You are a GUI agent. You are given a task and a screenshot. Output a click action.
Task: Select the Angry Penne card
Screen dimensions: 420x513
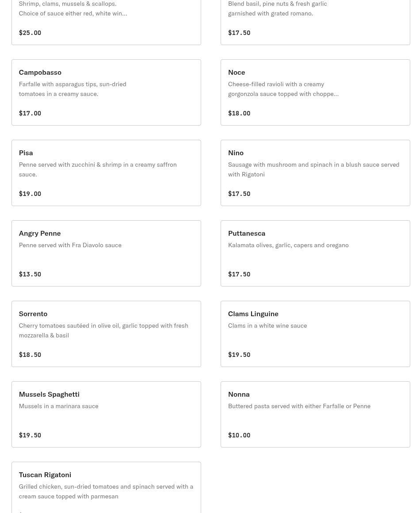point(106,253)
